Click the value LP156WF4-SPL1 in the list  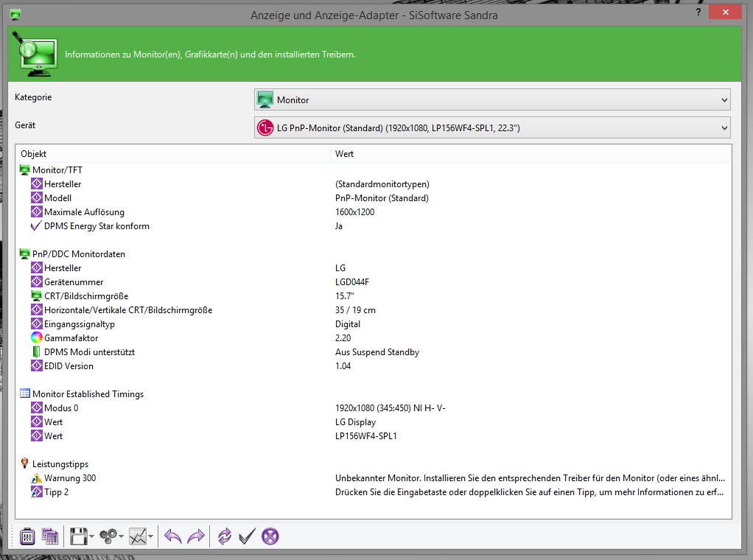366,436
